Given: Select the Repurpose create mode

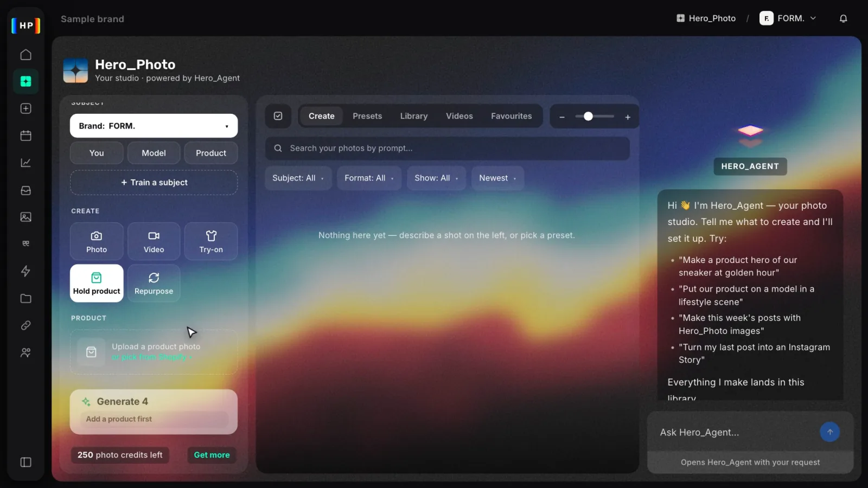Looking at the screenshot, I should [154, 283].
